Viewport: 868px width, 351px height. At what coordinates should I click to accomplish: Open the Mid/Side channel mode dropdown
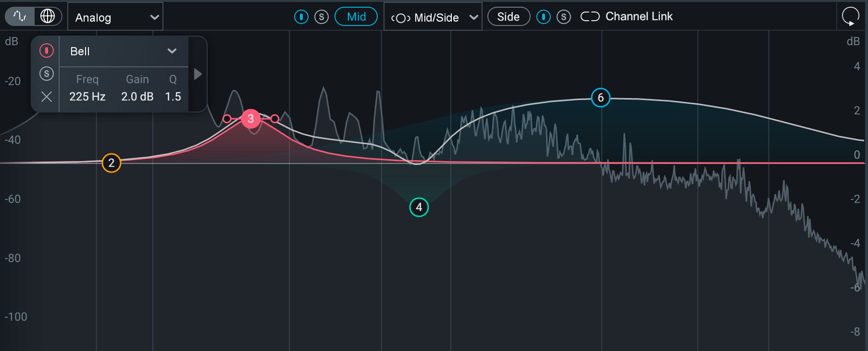(x=433, y=17)
